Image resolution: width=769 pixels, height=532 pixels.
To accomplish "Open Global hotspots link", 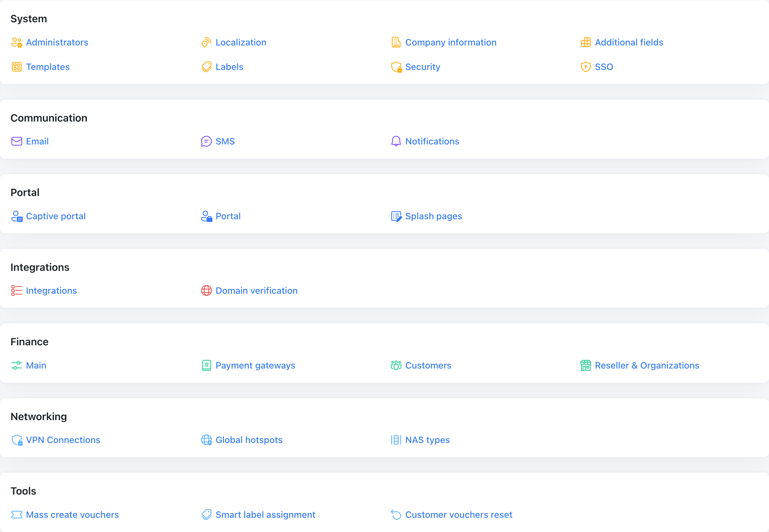I will tap(249, 440).
